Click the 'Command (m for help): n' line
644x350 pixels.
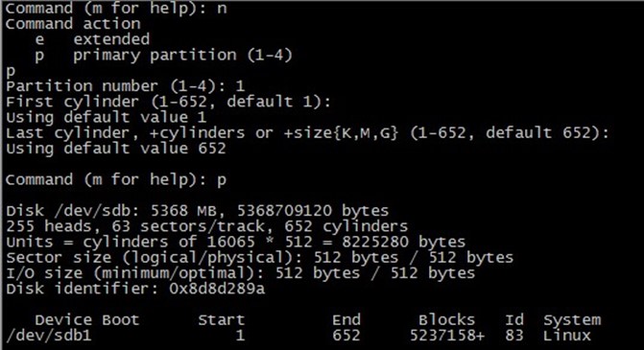116,9
